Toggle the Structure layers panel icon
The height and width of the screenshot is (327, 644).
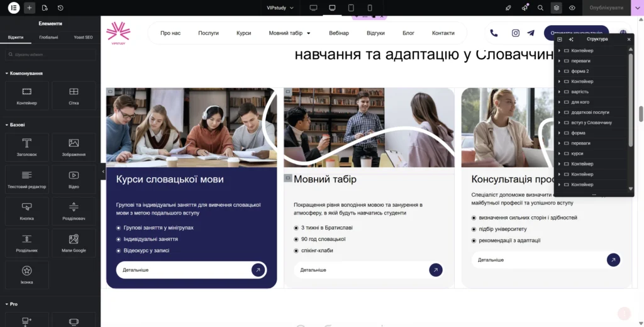[x=556, y=8]
